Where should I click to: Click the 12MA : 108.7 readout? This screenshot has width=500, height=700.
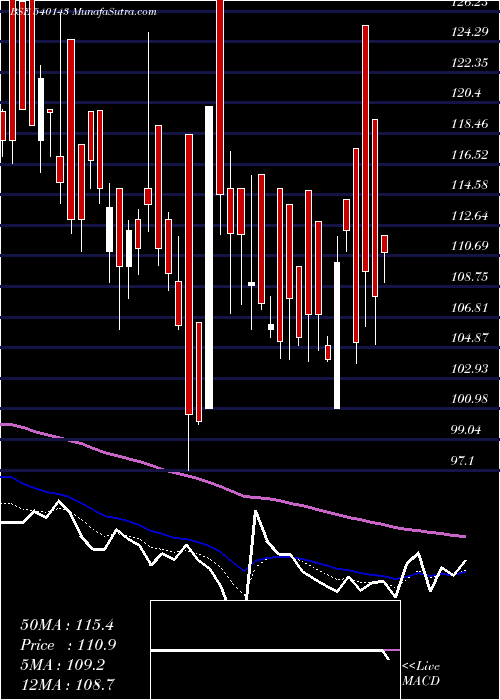click(67, 685)
